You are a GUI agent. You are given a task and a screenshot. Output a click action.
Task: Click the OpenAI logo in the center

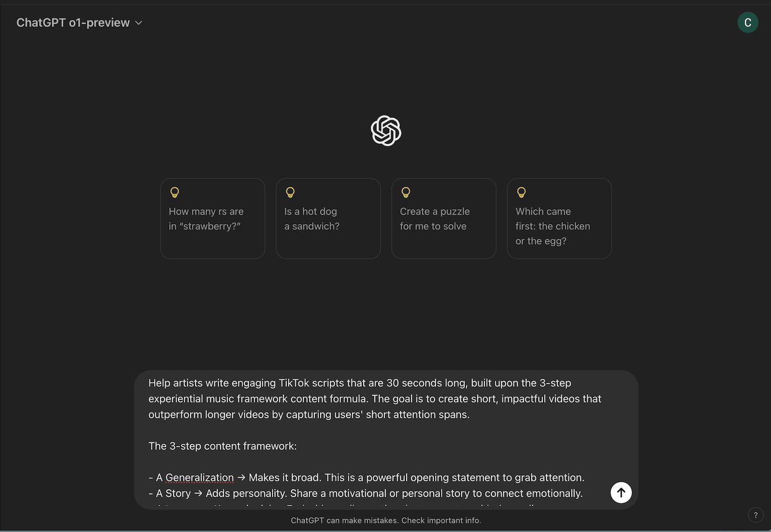pyautogui.click(x=386, y=131)
